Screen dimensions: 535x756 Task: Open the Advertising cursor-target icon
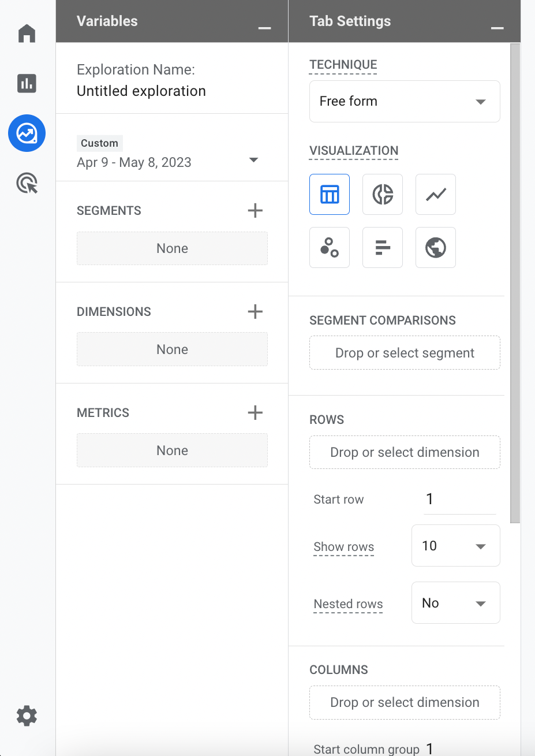(27, 183)
